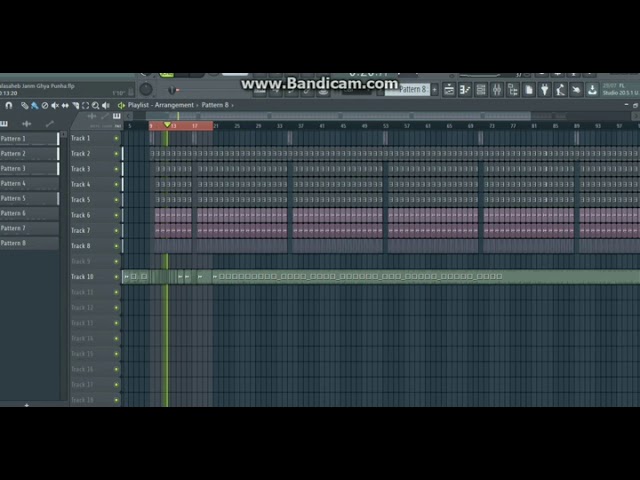
Task: Select Pattern 2 in the picker list
Action: pyautogui.click(x=29, y=153)
